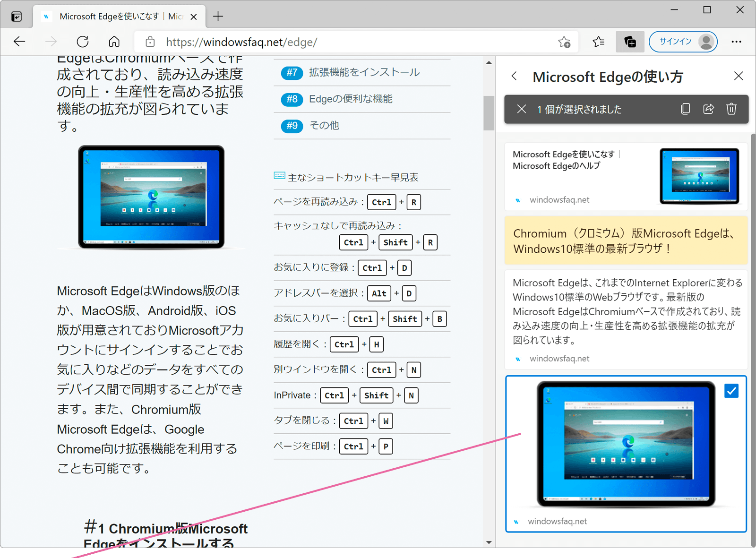Select the Microsoft Edge browser tab
756x558 pixels.
119,17
